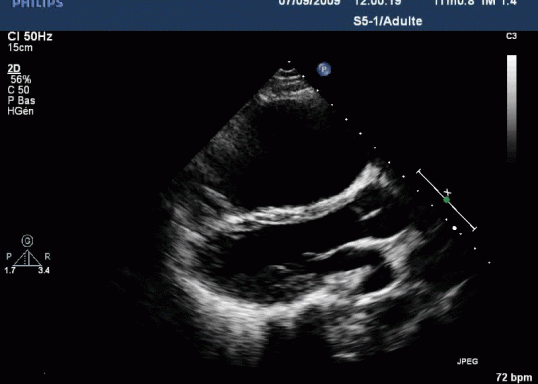Click the P Bas persistence setting
Viewport: 538px width, 384px height.
[x=21, y=101]
